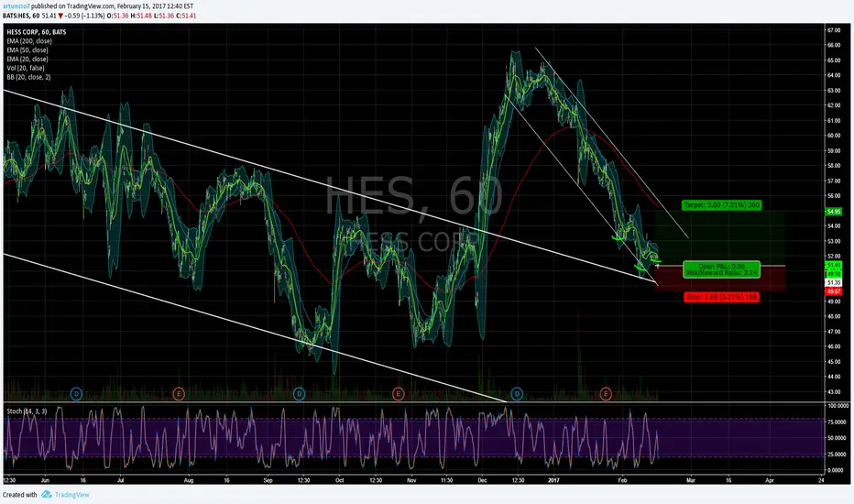The image size is (854, 504).
Task: Click the 25.0000 stochastic scale label
Action: click(838, 454)
